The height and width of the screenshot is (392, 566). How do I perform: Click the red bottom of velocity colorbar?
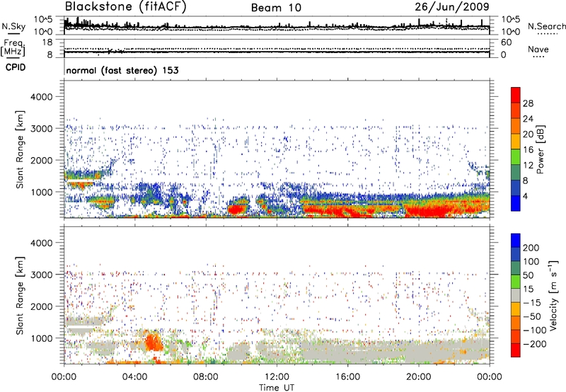pyautogui.click(x=516, y=350)
